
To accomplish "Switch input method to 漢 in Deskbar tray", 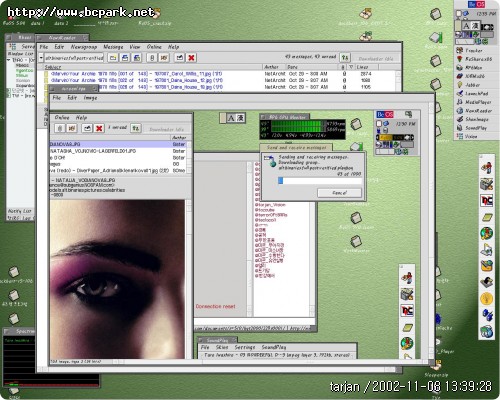I will click(475, 26).
